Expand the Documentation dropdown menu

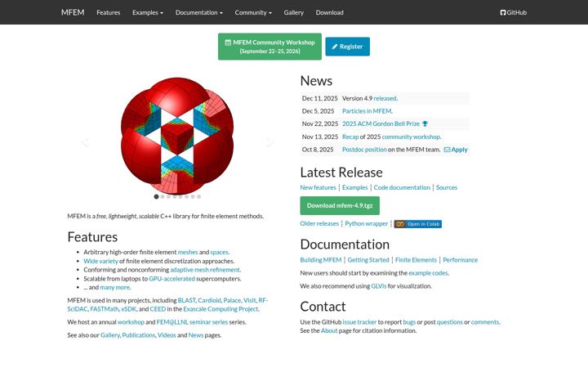click(x=198, y=12)
